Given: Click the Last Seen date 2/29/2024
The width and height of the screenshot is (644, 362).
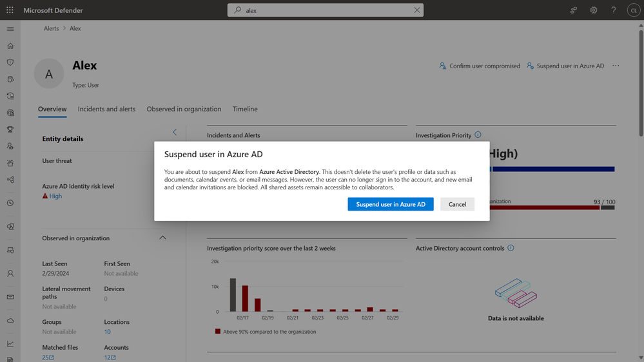Looking at the screenshot, I should point(55,273).
